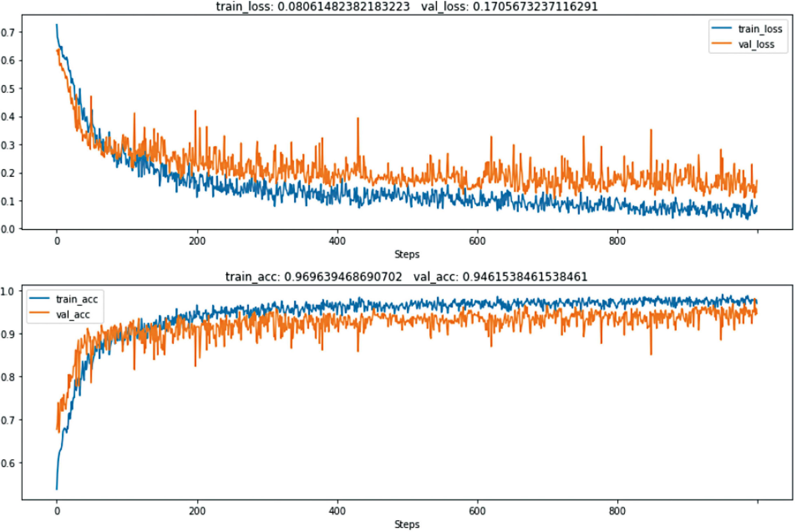Click the 600 tick on accuracy chart x-axis
This screenshot has width=795, height=532.
[477, 511]
